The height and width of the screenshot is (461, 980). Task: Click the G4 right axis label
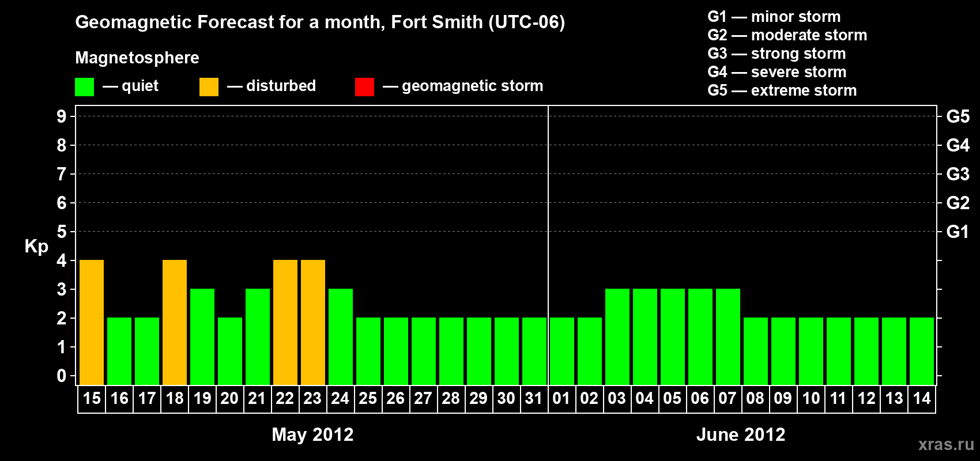pos(958,145)
